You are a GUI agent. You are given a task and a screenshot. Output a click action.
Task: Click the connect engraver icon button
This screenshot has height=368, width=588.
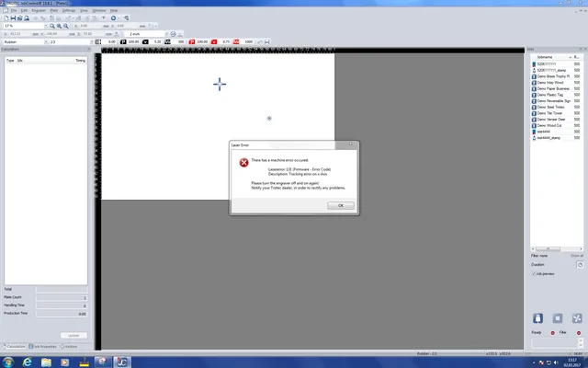click(x=537, y=317)
